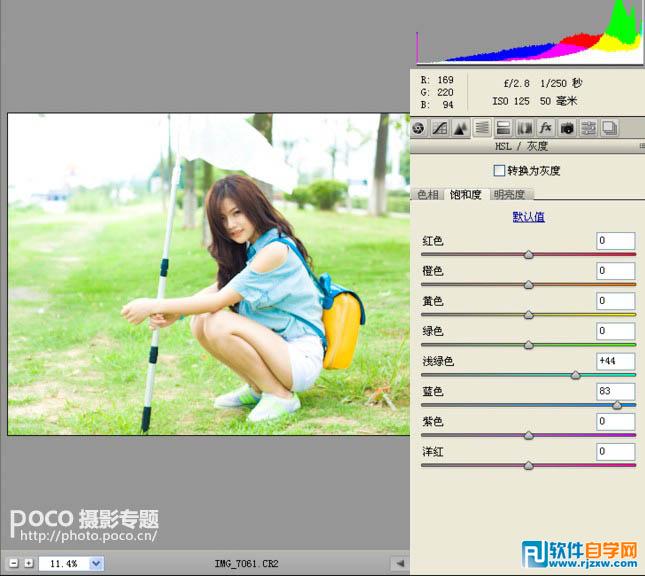Enable the 转换为灰度 checkbox
The width and height of the screenshot is (645, 576).
click(x=499, y=170)
